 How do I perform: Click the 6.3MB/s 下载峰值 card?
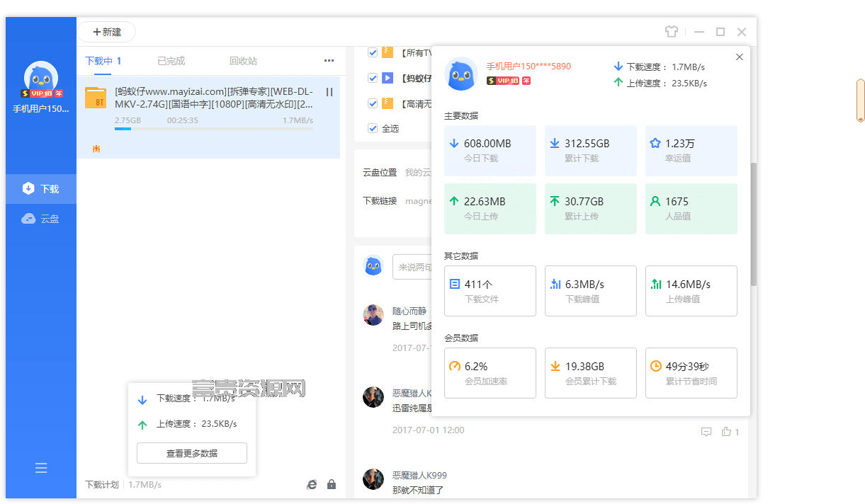tap(591, 291)
